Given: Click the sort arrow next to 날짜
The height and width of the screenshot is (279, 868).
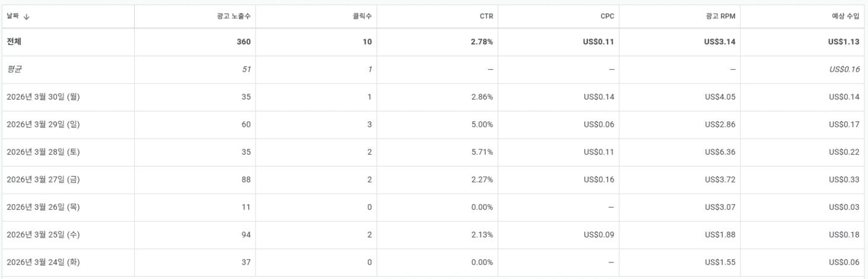Looking at the screenshot, I should click(26, 16).
